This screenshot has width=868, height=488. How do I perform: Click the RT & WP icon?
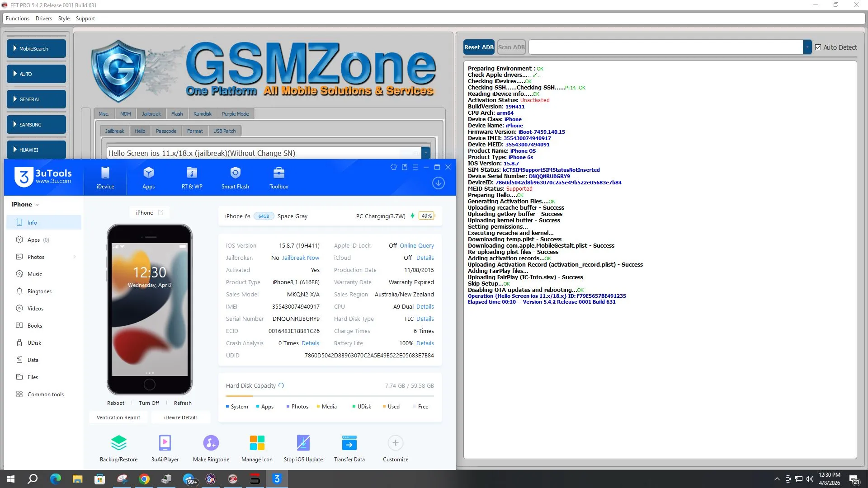coord(192,178)
